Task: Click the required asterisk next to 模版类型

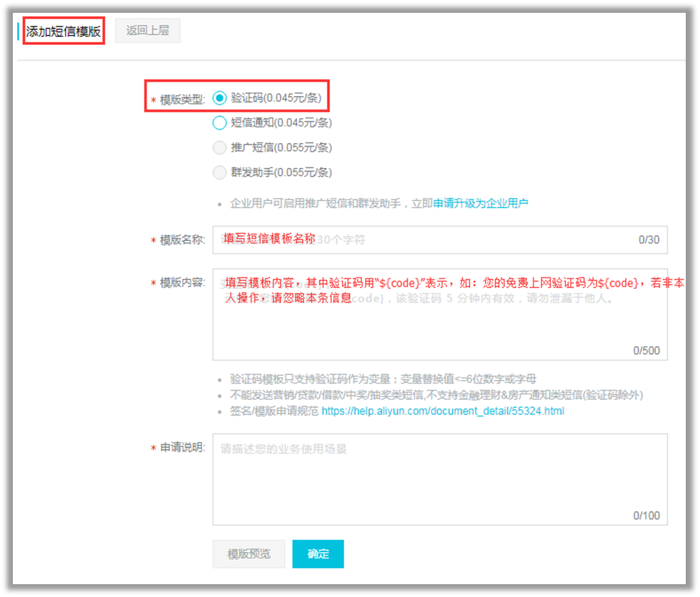Action: (x=153, y=97)
